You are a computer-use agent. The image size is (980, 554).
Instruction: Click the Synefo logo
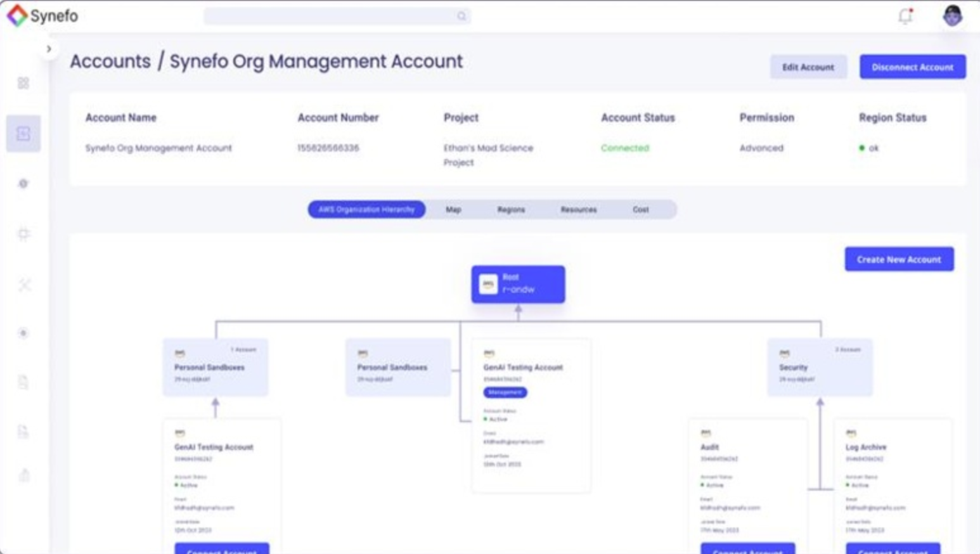[42, 16]
